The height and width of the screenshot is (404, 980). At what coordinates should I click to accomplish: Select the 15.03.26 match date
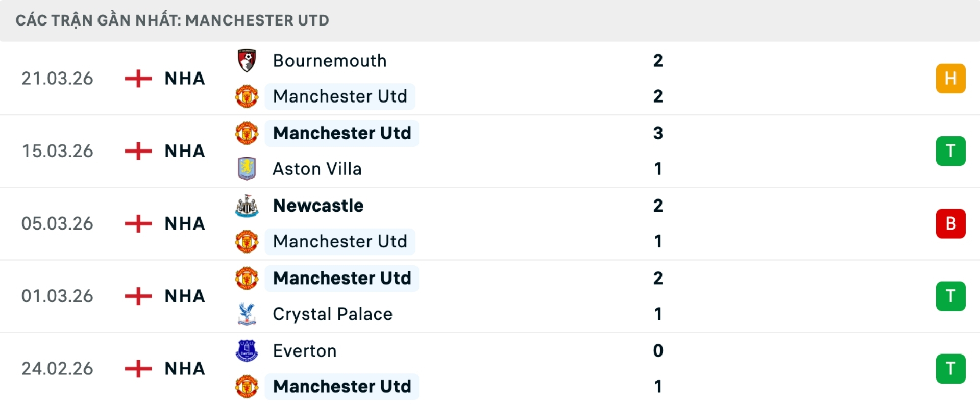[x=58, y=151]
